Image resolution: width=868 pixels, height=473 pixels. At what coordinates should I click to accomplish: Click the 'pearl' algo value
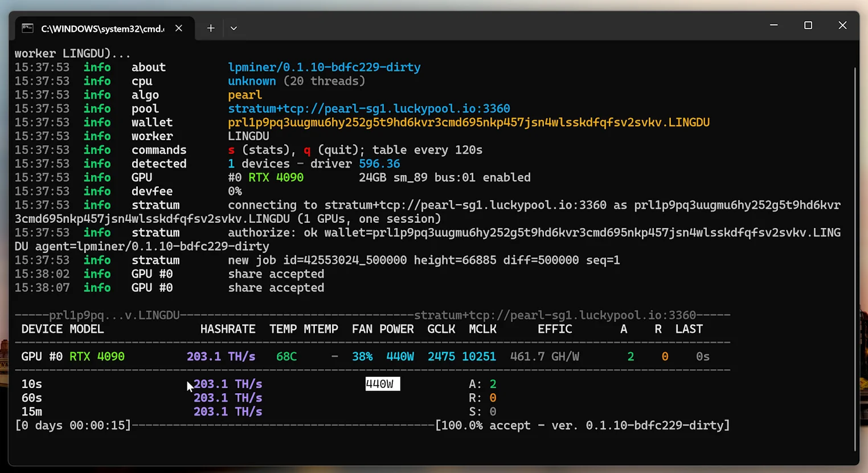point(245,95)
